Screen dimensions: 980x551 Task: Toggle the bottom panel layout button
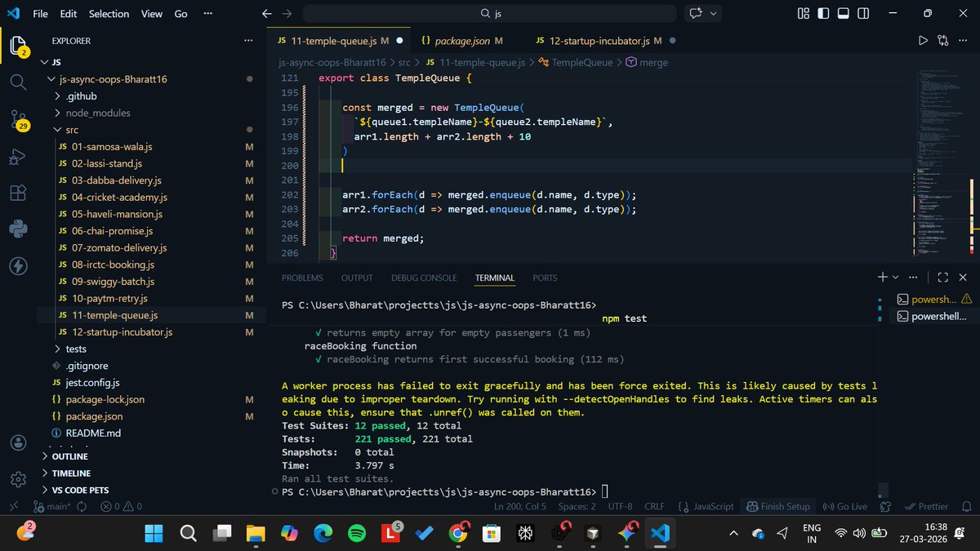click(843, 14)
